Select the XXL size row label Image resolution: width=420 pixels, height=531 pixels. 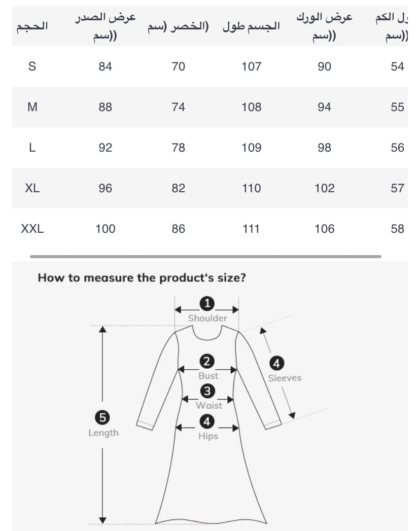click(32, 229)
